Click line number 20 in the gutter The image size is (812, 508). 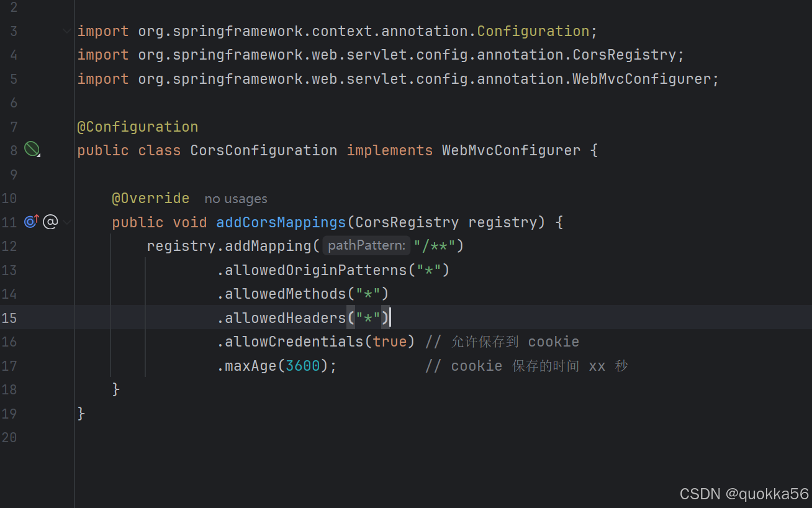9,437
